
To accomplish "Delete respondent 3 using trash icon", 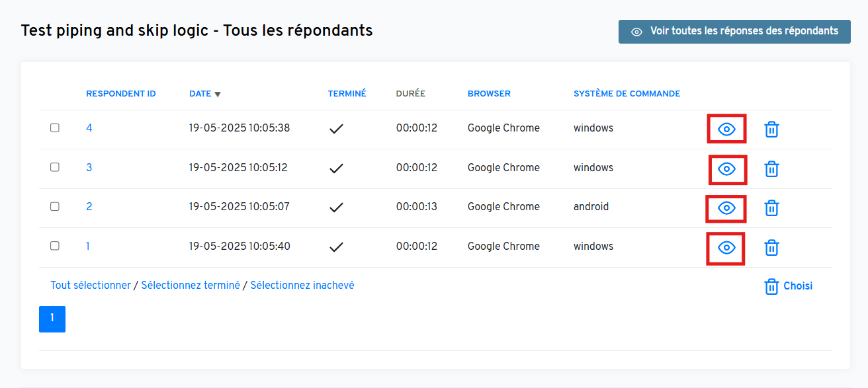I will click(771, 169).
